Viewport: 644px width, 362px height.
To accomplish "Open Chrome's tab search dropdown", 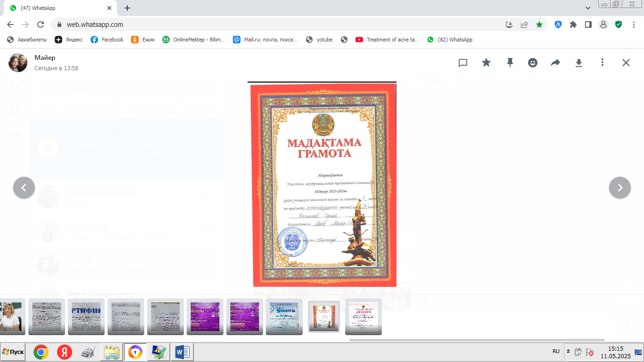I will 588,8.
